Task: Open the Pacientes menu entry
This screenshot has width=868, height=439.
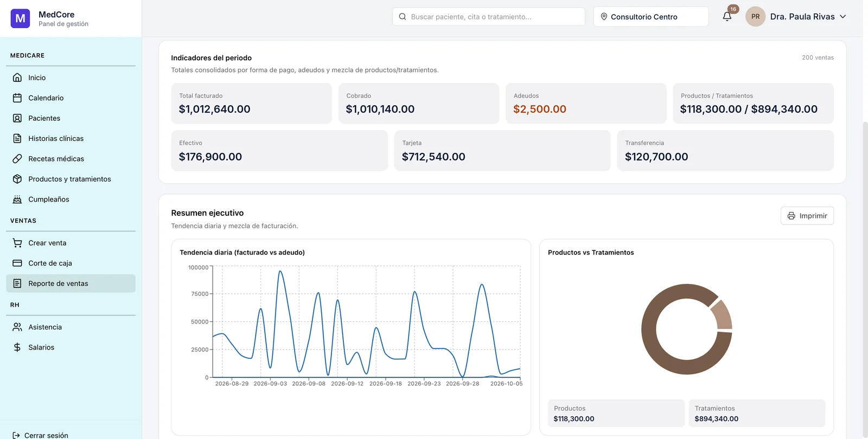Action: 71,118
